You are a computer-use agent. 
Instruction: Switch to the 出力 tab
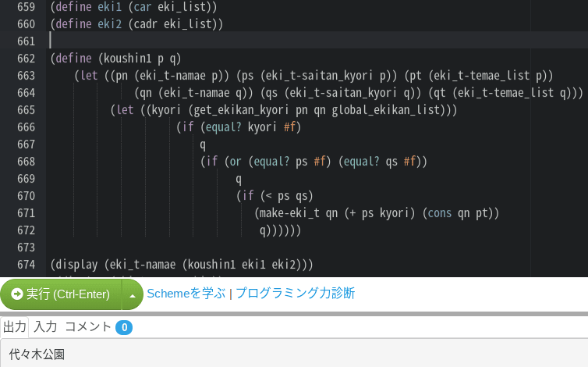(x=15, y=327)
